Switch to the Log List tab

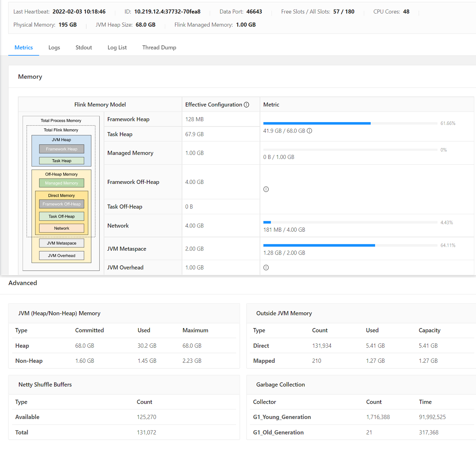click(x=117, y=47)
